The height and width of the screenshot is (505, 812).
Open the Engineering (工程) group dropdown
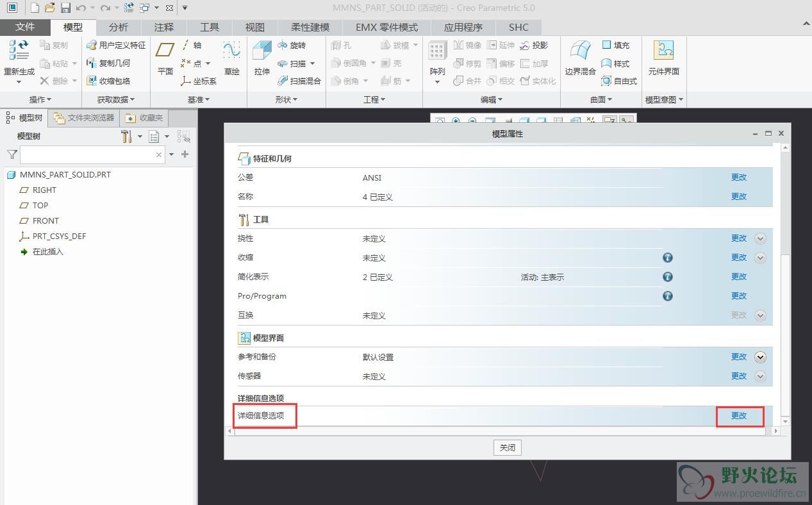(374, 99)
